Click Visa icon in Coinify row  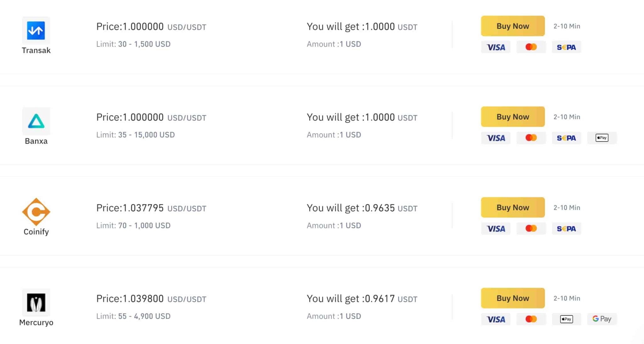496,229
